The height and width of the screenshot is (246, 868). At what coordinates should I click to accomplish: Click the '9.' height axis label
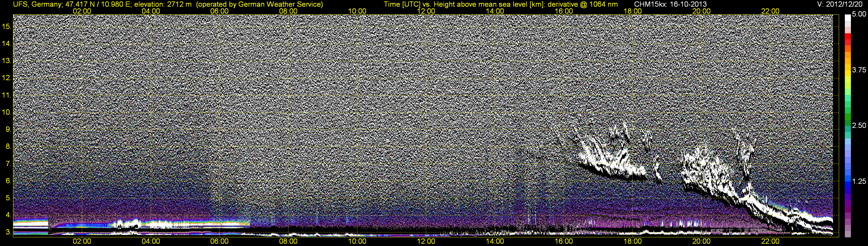click(8, 129)
